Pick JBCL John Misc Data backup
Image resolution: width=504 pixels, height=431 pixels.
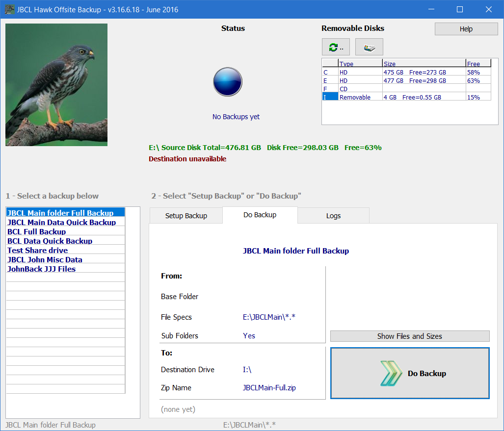pos(45,259)
